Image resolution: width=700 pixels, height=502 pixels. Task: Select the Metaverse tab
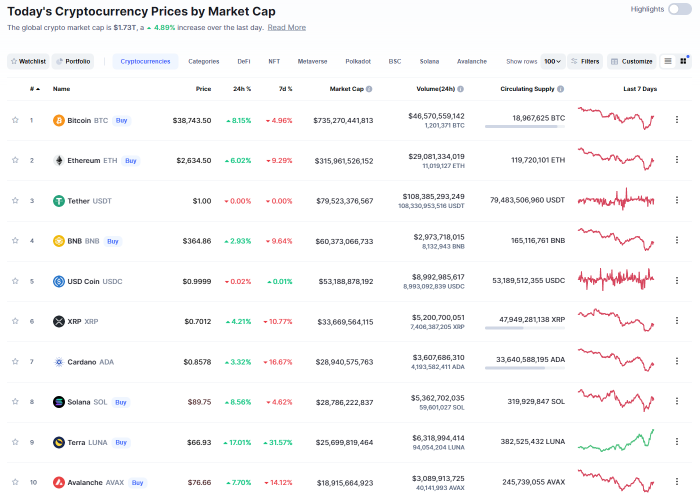tap(312, 61)
